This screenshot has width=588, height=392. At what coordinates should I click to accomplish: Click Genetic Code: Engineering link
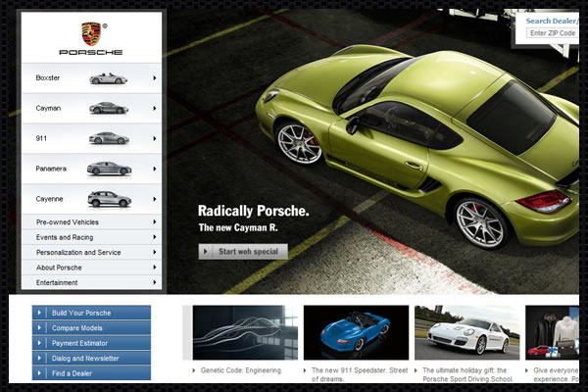tap(241, 370)
